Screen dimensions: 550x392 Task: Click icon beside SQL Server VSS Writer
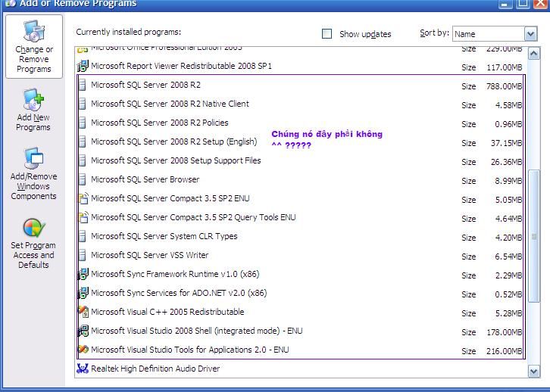click(x=83, y=255)
